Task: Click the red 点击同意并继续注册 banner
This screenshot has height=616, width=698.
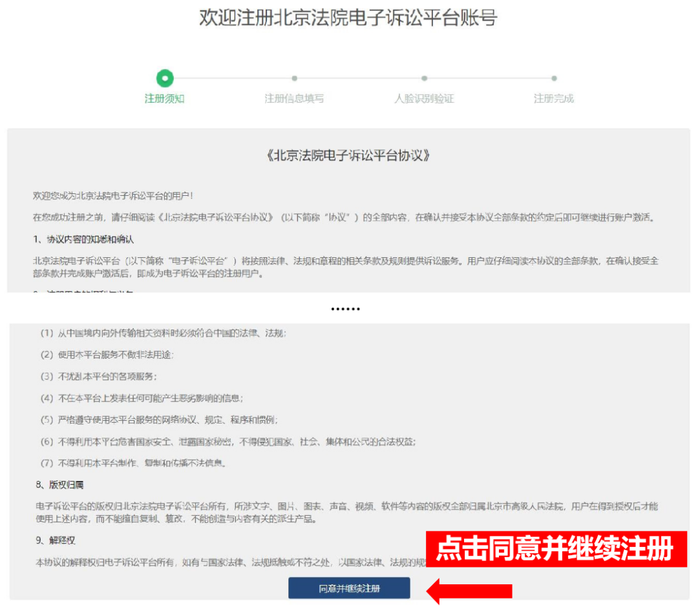Action: pyautogui.click(x=553, y=548)
